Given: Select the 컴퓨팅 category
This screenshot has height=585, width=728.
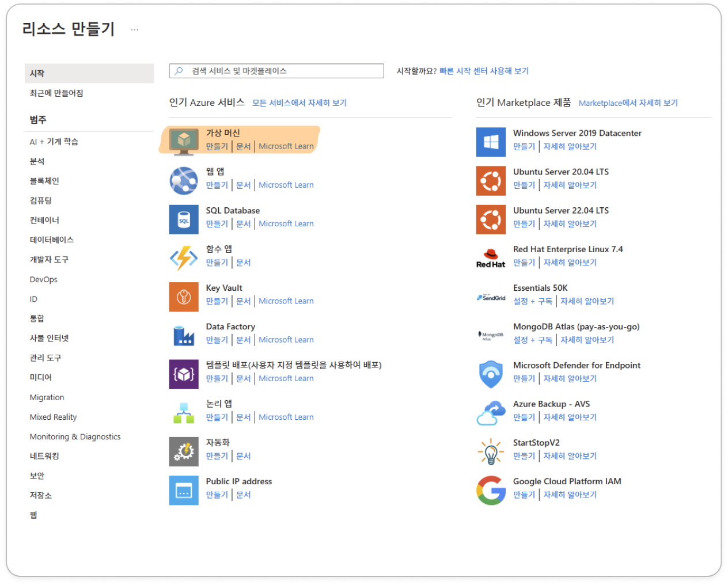Looking at the screenshot, I should [41, 200].
